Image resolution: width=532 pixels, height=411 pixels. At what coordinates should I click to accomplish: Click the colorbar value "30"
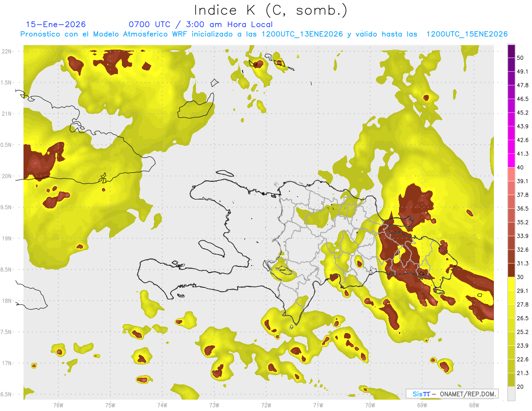(x=520, y=277)
